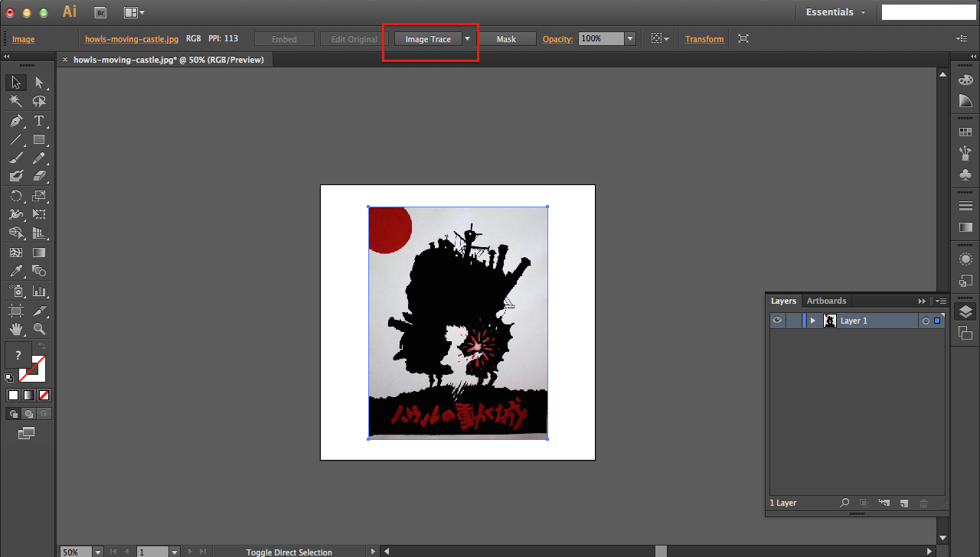The image size is (980, 557).
Task: Open Image Trace presets dropdown arrow
Action: 467,39
